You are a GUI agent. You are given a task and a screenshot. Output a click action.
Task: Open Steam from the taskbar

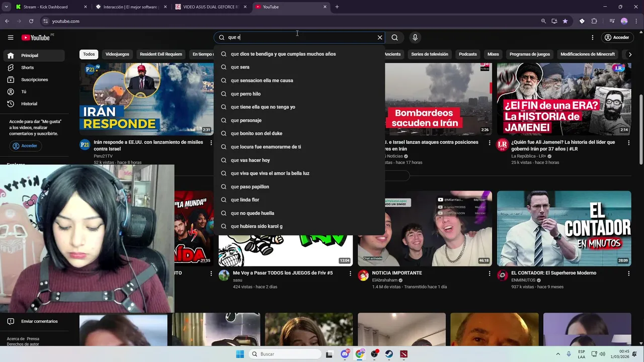(389, 354)
